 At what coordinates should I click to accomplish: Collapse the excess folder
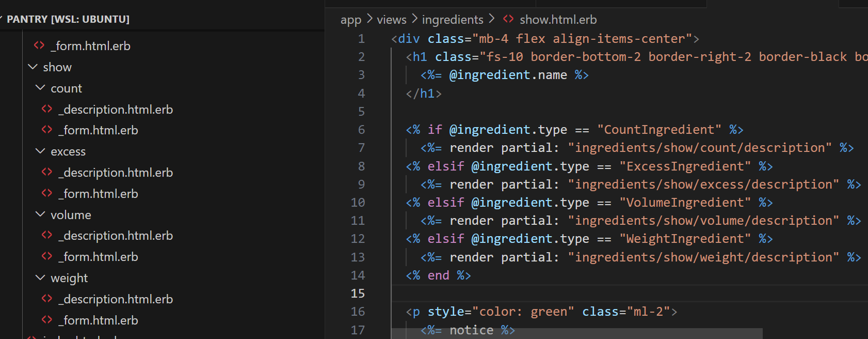point(40,151)
